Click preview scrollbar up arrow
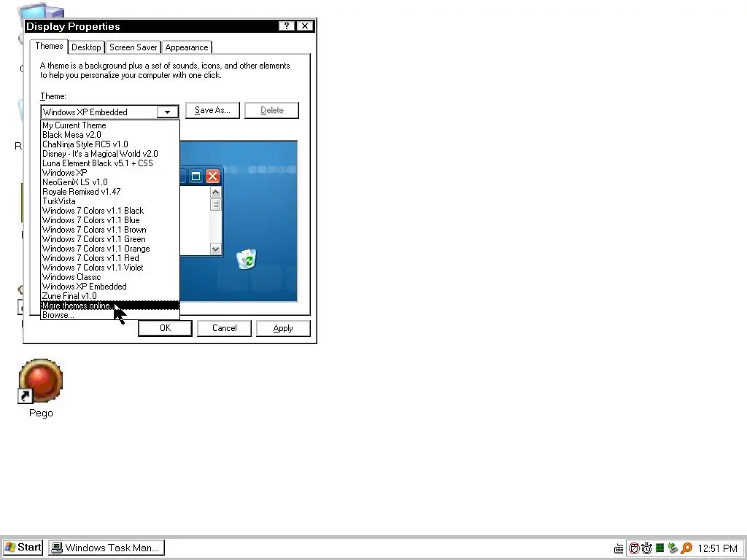Image resolution: width=747 pixels, height=560 pixels. pos(215,192)
